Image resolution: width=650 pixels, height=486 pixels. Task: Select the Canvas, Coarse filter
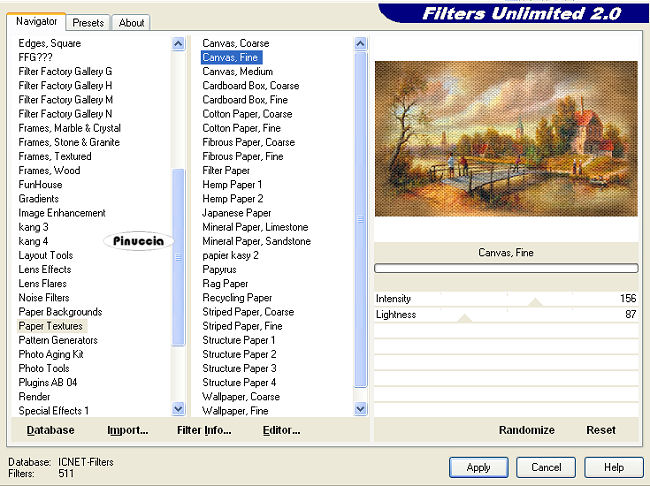click(235, 43)
